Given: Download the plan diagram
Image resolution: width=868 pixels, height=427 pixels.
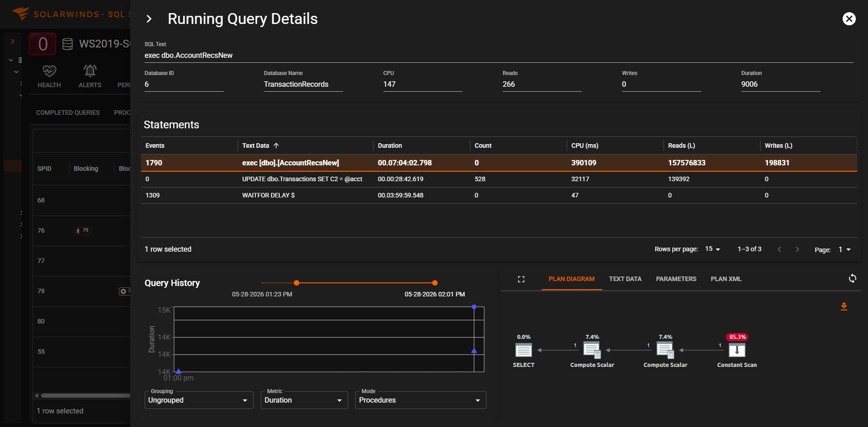Looking at the screenshot, I should 844,307.
